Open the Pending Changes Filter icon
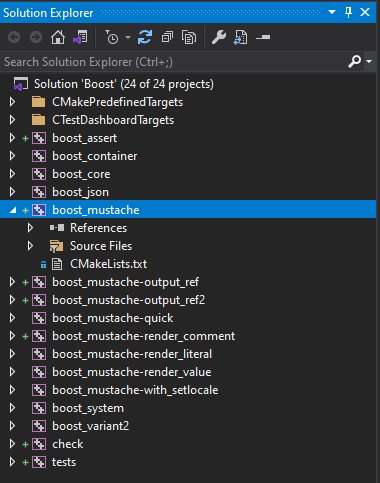380x483 pixels. point(112,37)
